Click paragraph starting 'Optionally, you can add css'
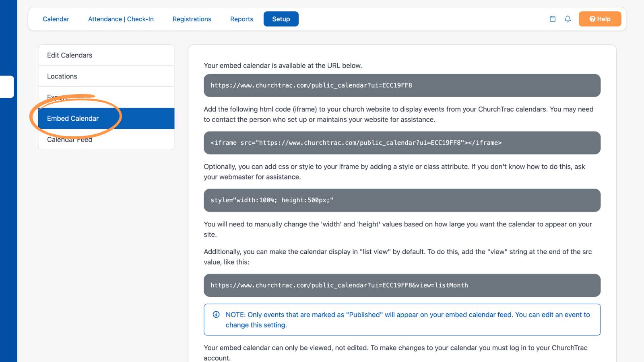 point(394,172)
